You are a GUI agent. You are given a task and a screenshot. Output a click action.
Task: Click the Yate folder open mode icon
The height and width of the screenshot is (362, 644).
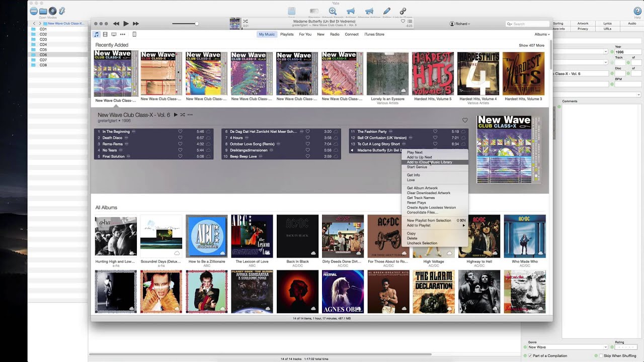pyautogui.click(x=43, y=11)
